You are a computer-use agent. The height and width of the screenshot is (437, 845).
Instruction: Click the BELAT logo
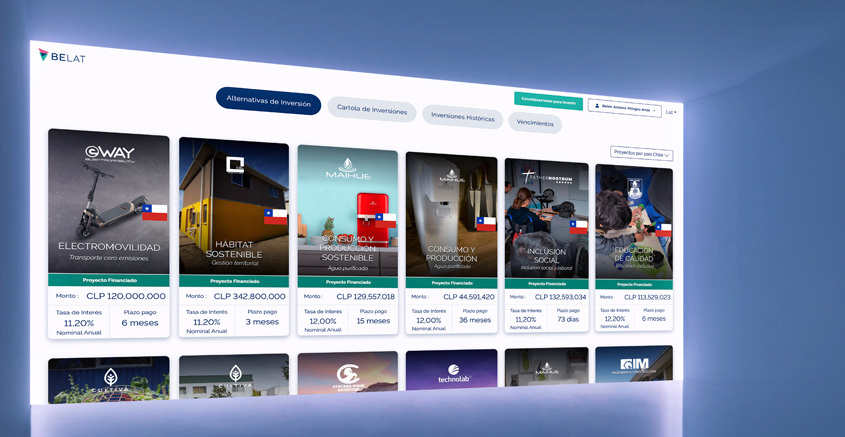tap(62, 56)
